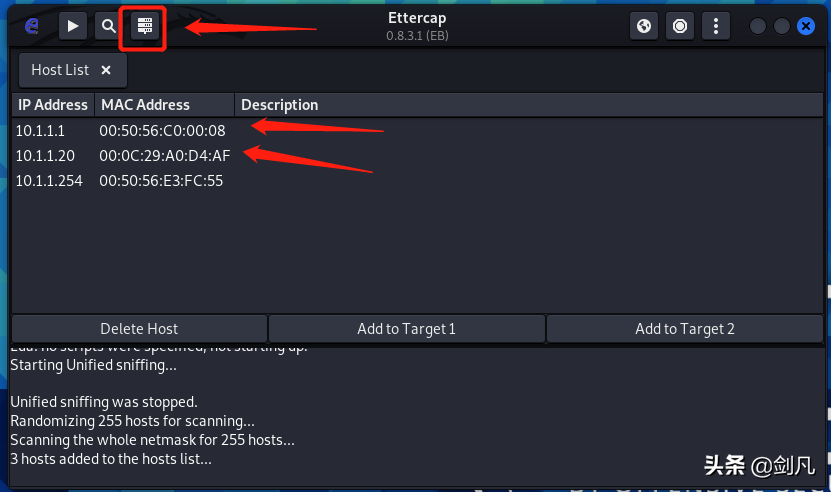Image resolution: width=831 pixels, height=492 pixels.
Task: Open the MITM menu globe icon
Action: click(x=644, y=26)
